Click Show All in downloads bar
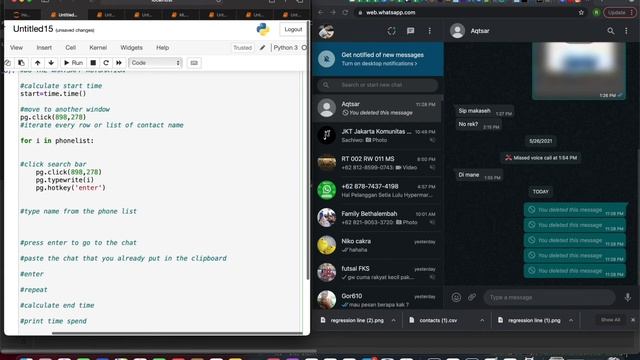The height and width of the screenshot is (360, 640). coord(610,320)
